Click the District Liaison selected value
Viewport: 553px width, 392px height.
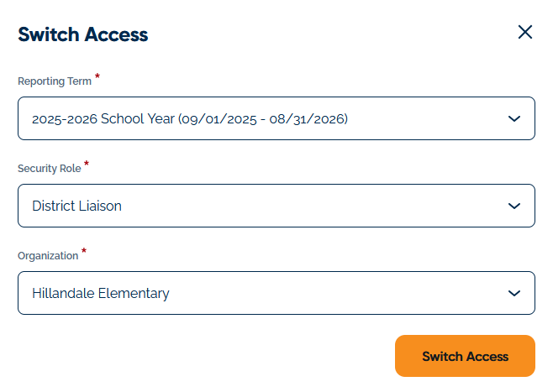[76, 206]
